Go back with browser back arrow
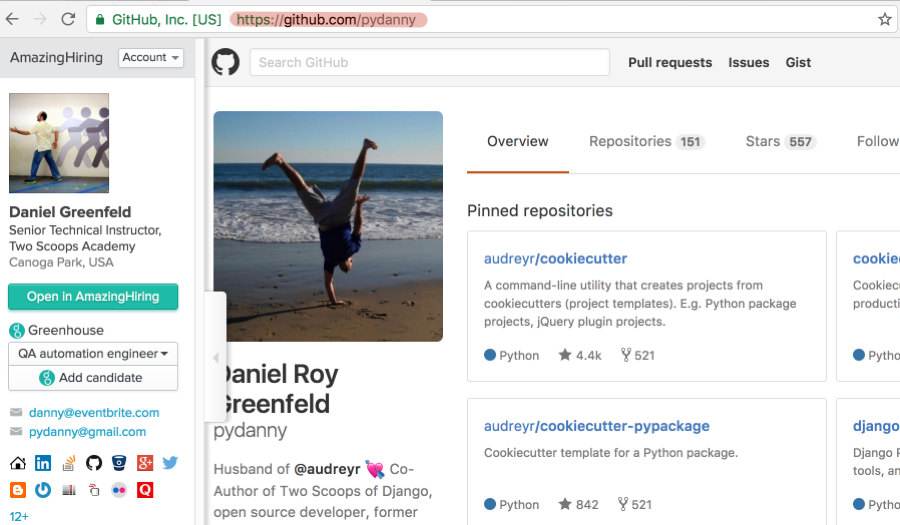The height and width of the screenshot is (525, 900). pyautogui.click(x=12, y=19)
